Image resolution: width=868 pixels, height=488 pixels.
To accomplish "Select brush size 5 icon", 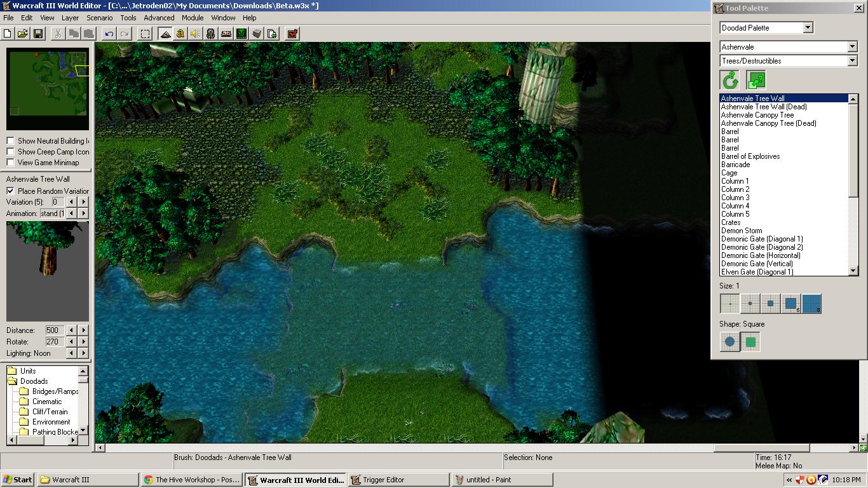I will point(791,304).
